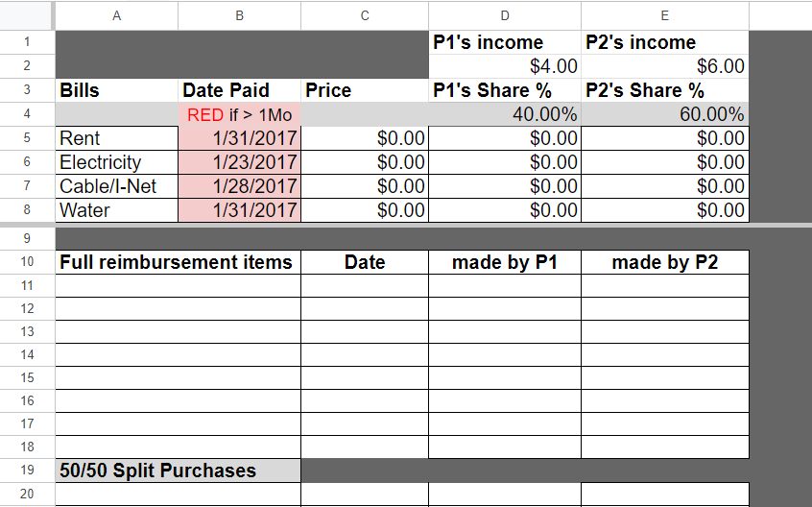Click the Rent bill cell
The width and height of the screenshot is (812, 507).
116,138
